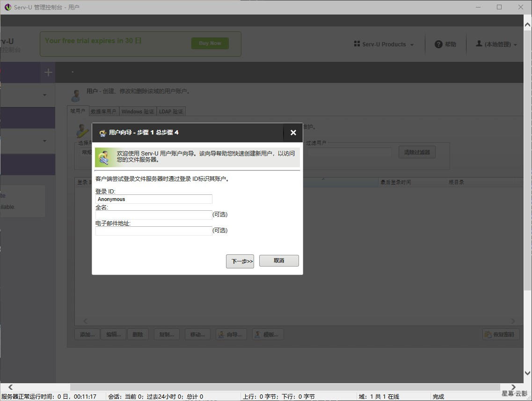The height and width of the screenshot is (401, 532).
Task: Click the 下一步>> button
Action: (x=240, y=261)
